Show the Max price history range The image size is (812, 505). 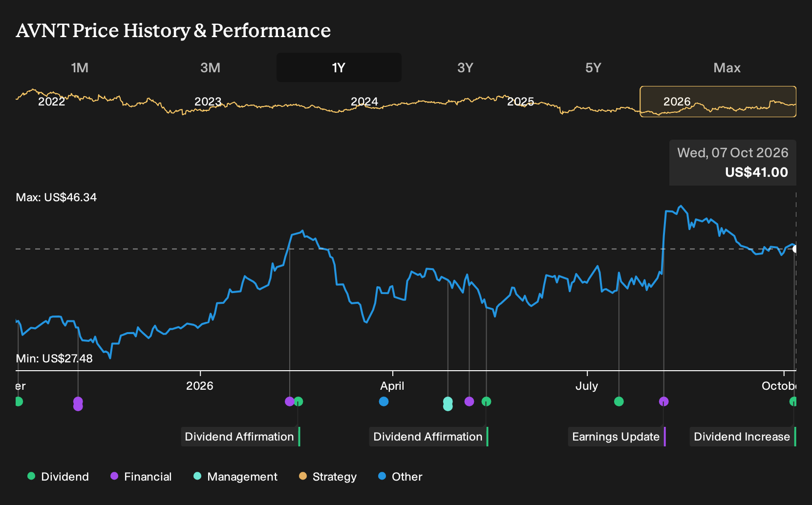pyautogui.click(x=727, y=67)
